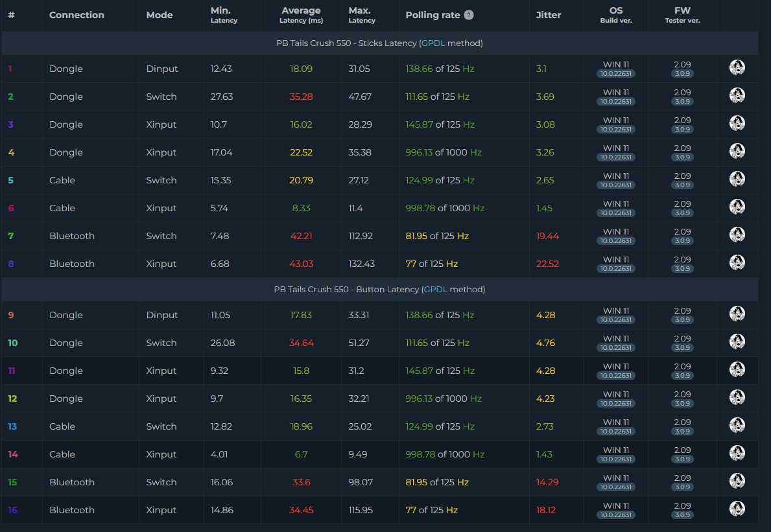
Task: Select average latency value 20.79
Action: 301,180
